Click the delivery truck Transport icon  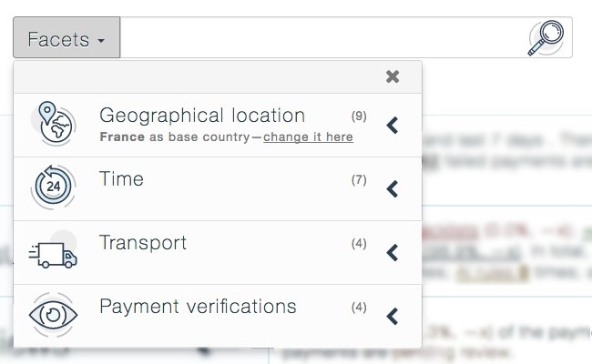[x=53, y=252]
